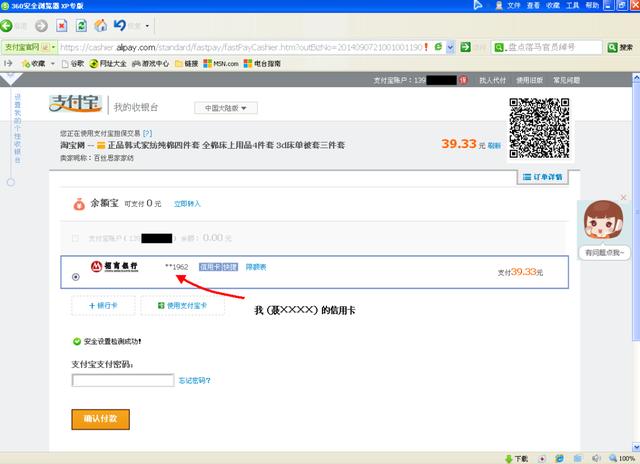Click the [?] help link for 担保交易
Screen dimensions: 640x464
click(x=147, y=133)
